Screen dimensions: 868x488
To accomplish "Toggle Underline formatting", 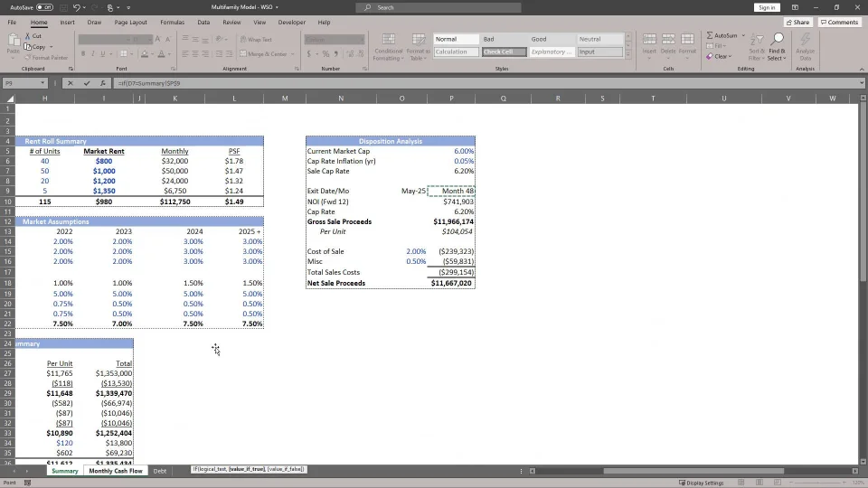I will coord(103,54).
